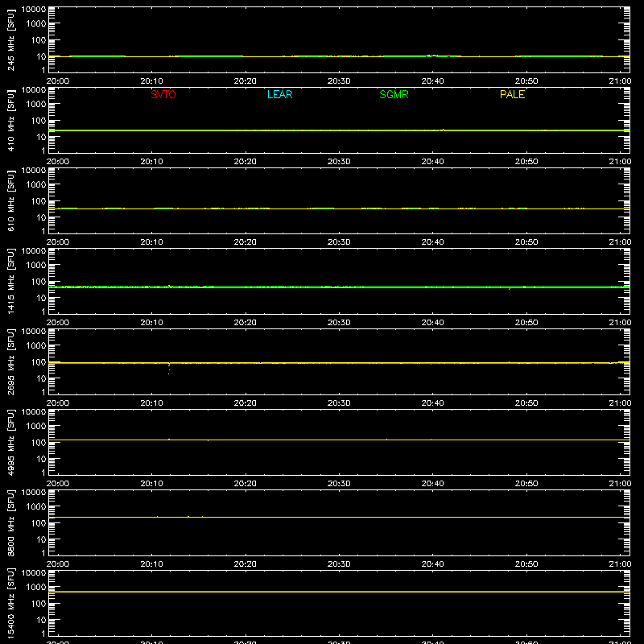Click the yellow PALE station label
This screenshot has width=644, height=644.
[512, 94]
